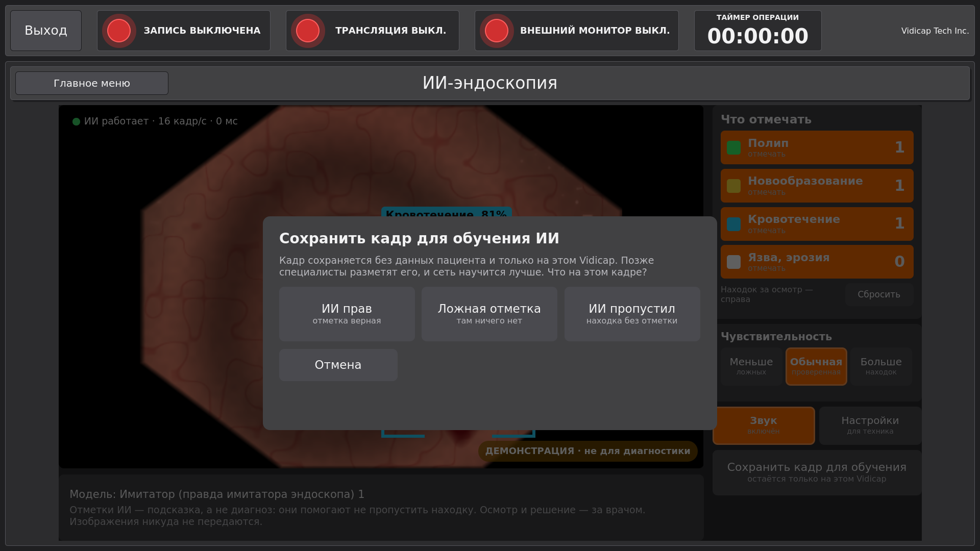Click the yellow Новообразование color swatch
980x551 pixels.
[733, 186]
